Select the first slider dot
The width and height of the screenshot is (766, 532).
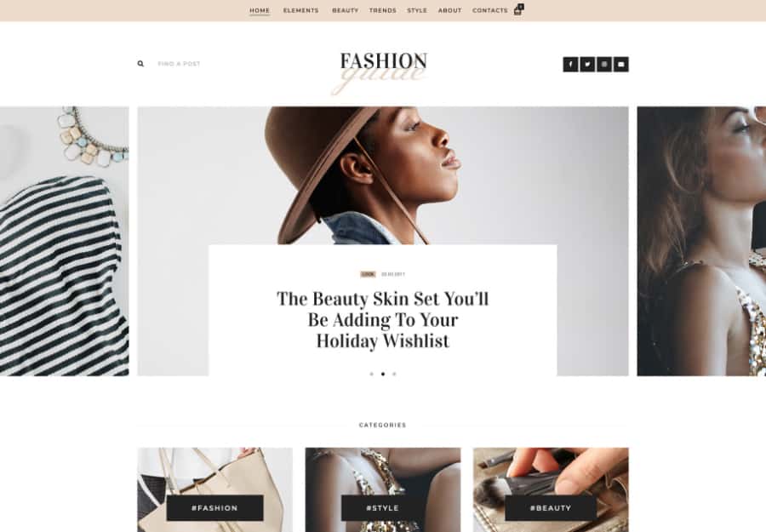pyautogui.click(x=371, y=375)
